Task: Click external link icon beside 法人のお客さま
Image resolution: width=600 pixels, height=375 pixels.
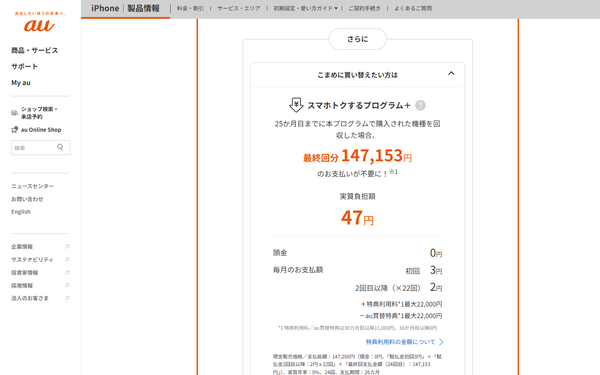Action: click(67, 298)
